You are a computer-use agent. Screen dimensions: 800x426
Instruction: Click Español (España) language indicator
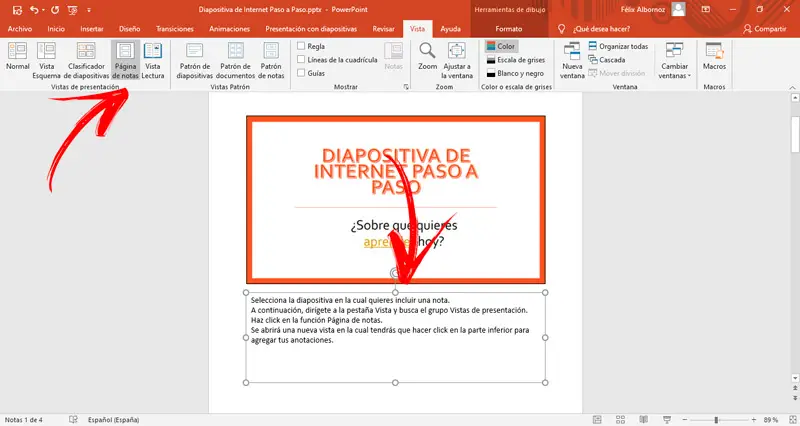pyautogui.click(x=113, y=420)
